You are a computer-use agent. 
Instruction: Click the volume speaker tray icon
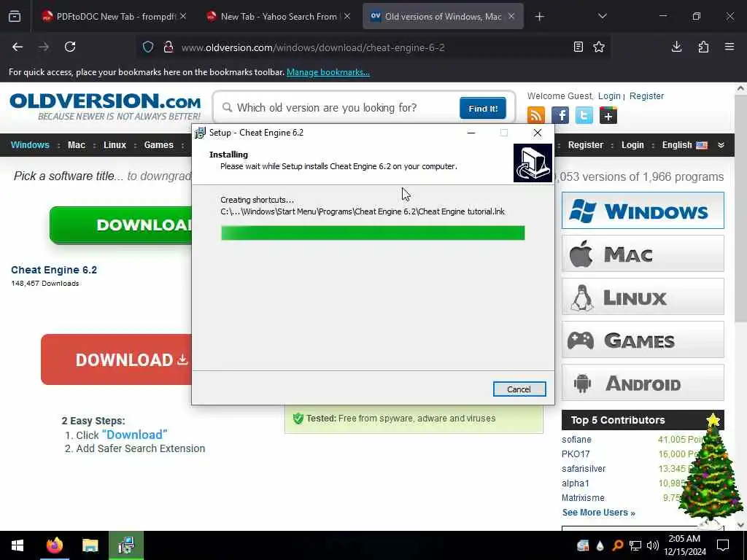(653, 545)
